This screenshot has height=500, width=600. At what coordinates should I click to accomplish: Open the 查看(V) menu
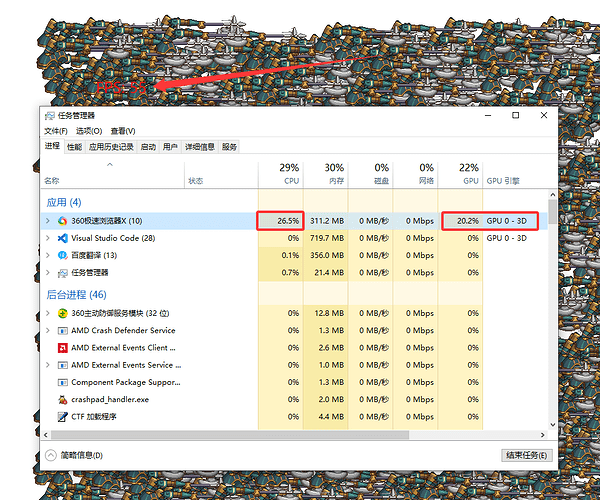click(123, 131)
